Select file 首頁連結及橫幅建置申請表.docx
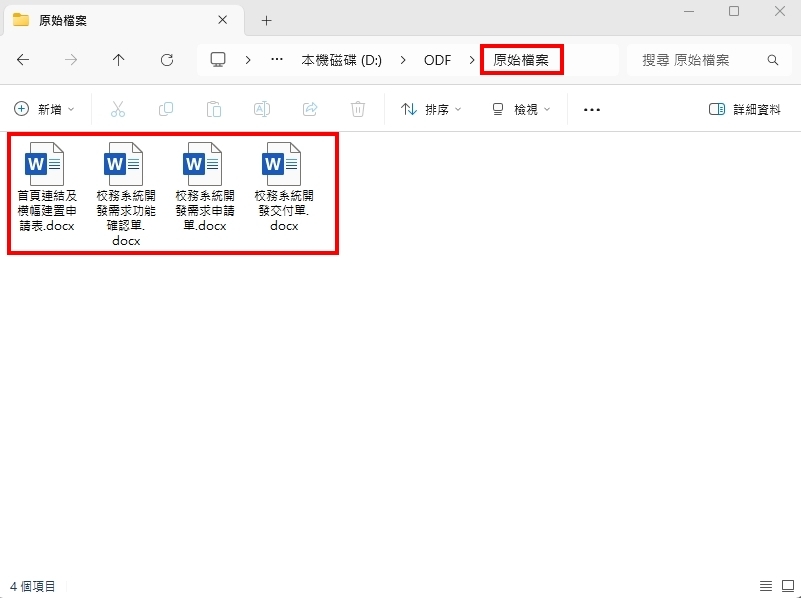The image size is (801, 598). (x=46, y=187)
